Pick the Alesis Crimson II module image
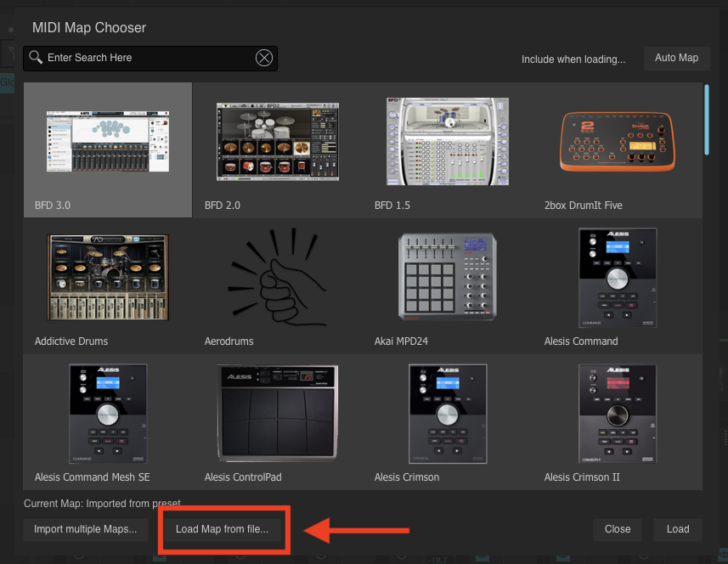The width and height of the screenshot is (728, 564). pyautogui.click(x=618, y=413)
